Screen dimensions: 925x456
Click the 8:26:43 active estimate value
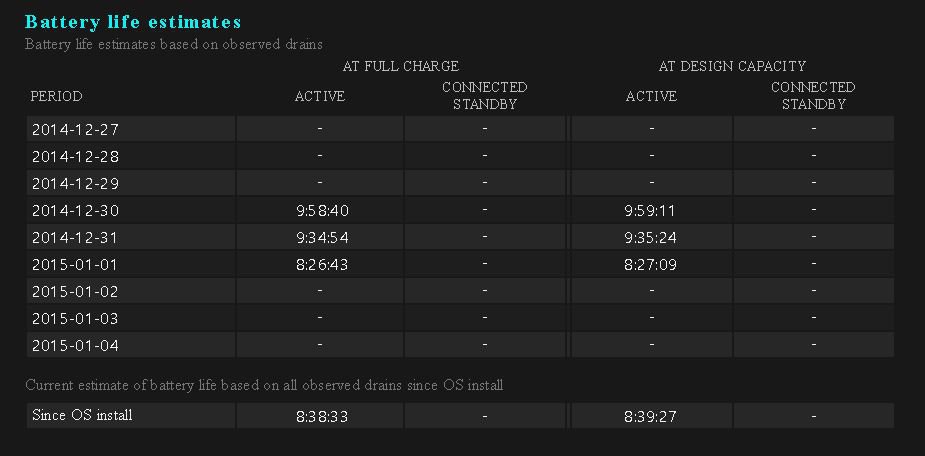[322, 264]
